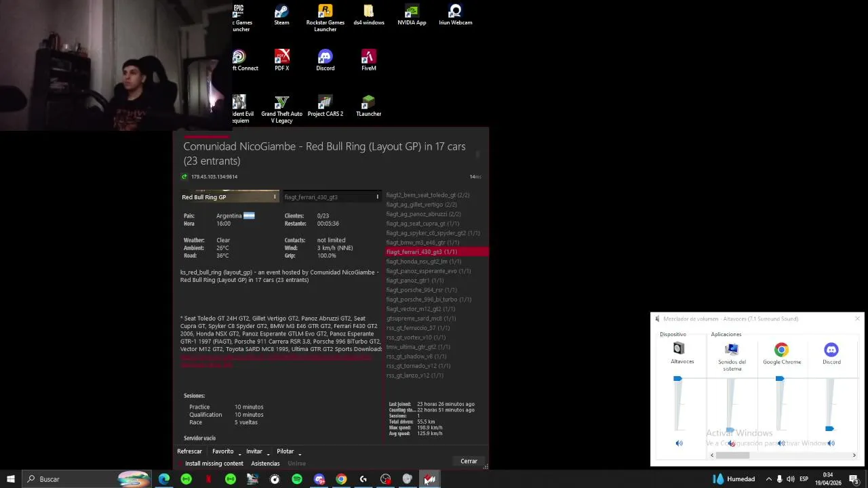Image resolution: width=868 pixels, height=488 pixels.
Task: Show hidden system tray icons chevron
Action: (x=768, y=479)
